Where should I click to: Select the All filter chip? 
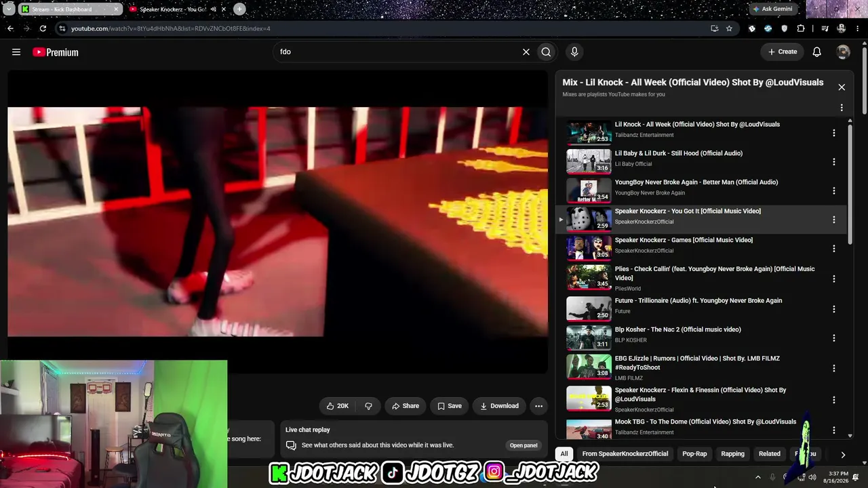click(564, 454)
